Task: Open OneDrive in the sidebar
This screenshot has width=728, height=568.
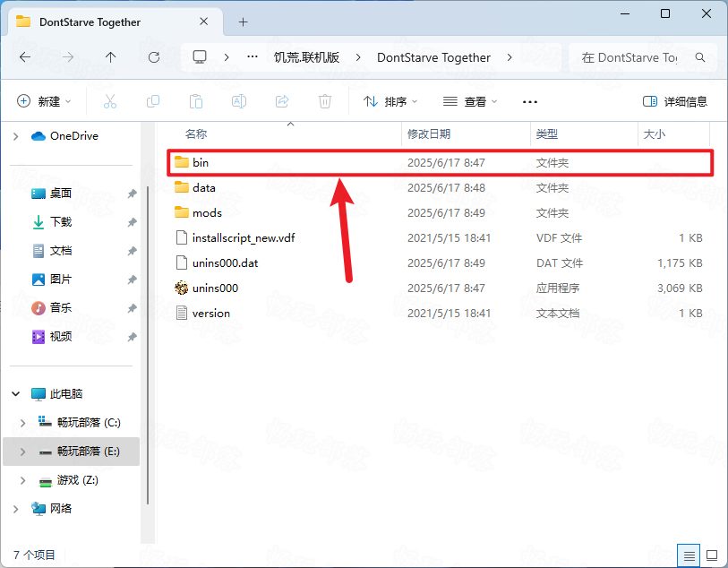Action: (65, 136)
